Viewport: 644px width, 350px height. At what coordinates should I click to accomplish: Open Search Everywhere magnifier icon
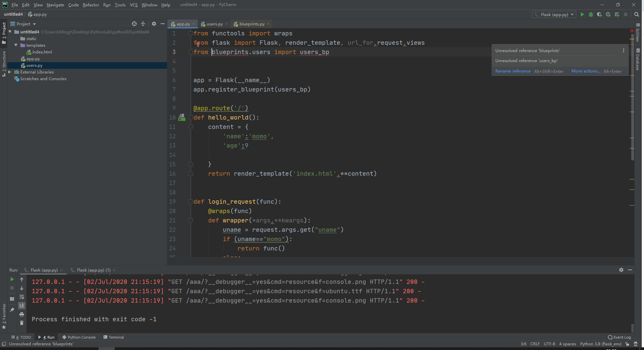click(637, 14)
